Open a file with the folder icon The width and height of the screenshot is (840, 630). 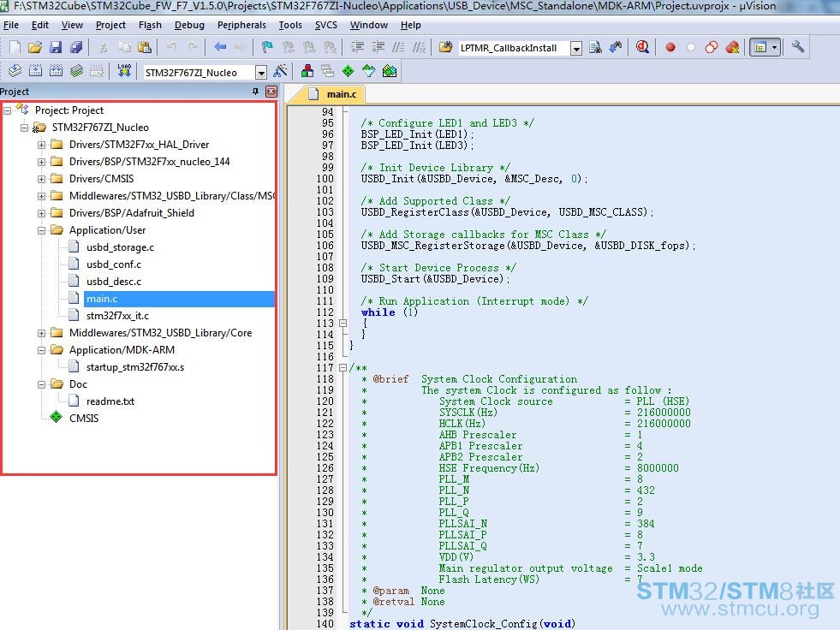pyautogui.click(x=35, y=47)
